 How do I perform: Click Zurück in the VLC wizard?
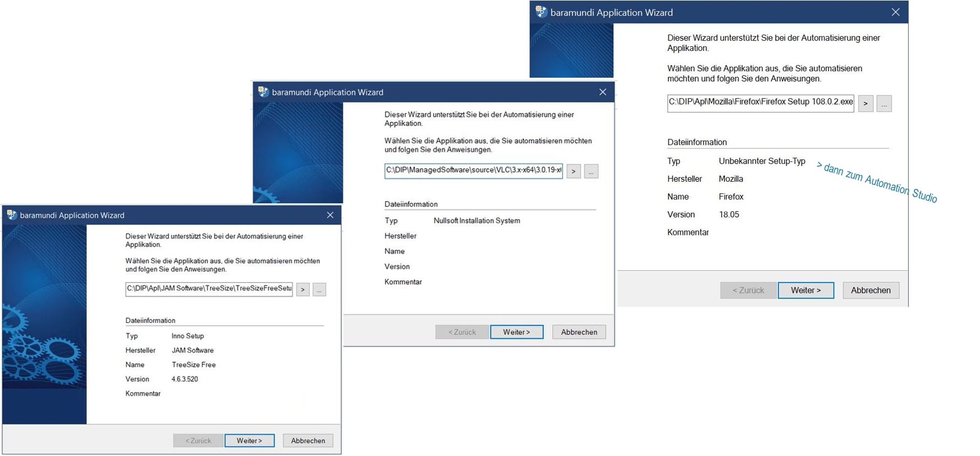tap(462, 332)
